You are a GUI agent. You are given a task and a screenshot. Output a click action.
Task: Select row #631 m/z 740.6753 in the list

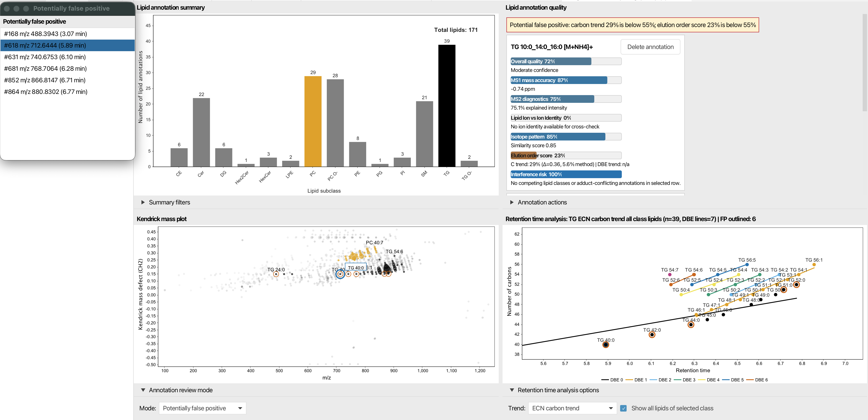(x=67, y=57)
